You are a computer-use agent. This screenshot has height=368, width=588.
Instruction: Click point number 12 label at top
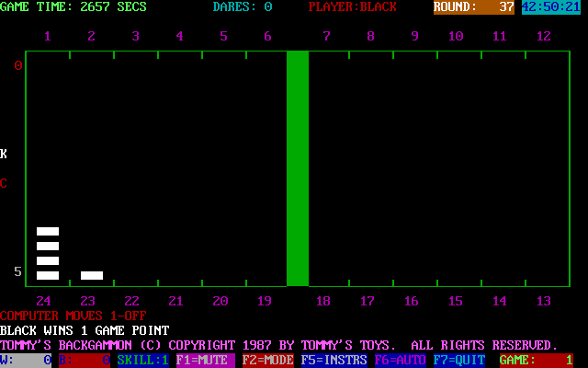(544, 36)
